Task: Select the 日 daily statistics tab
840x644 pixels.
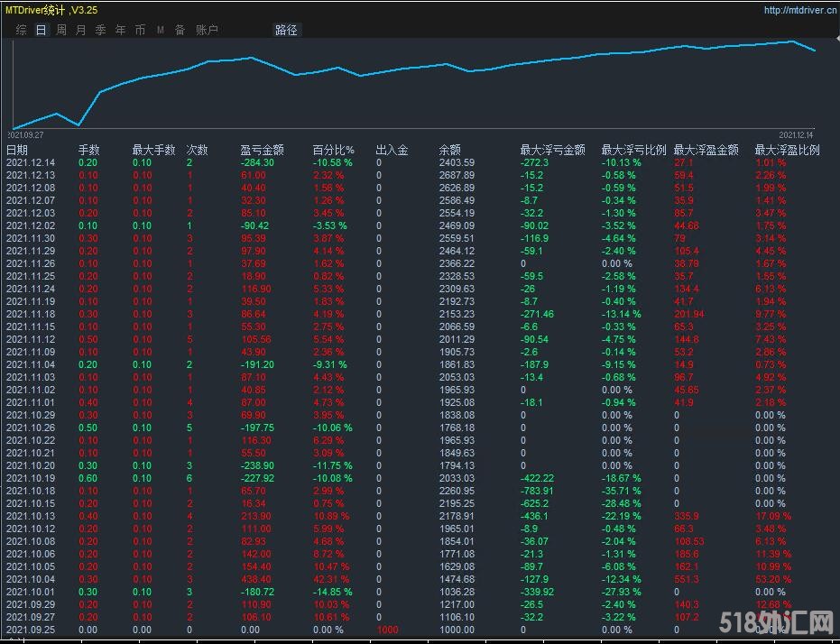Action: (x=41, y=30)
